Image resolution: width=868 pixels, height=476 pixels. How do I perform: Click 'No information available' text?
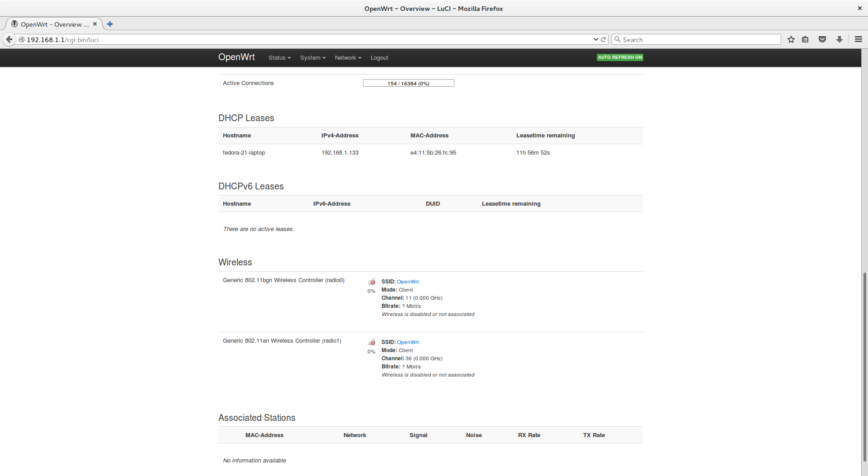coord(255,461)
